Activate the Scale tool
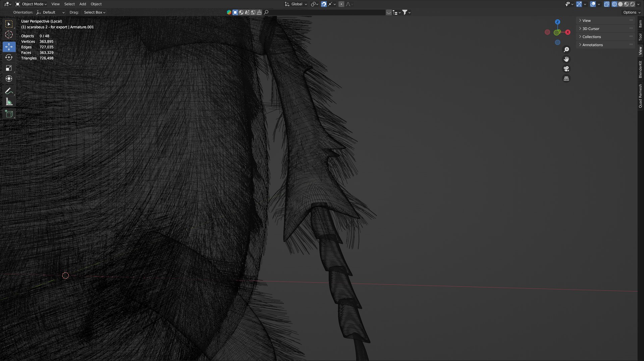Viewport: 644px width, 361px height. 9,68
